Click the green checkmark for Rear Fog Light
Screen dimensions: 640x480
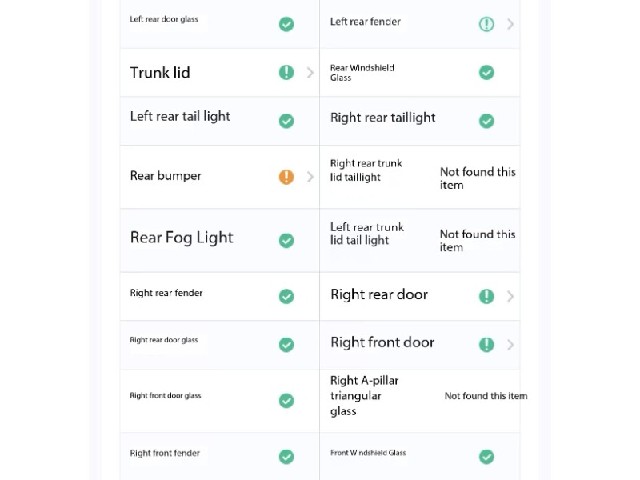click(286, 240)
